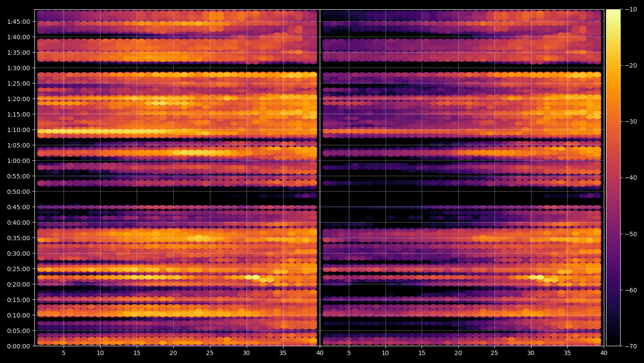Screen dimensions: 644x363
Task: Select x-axis label 20 under left heatmap
Action: [173, 353]
